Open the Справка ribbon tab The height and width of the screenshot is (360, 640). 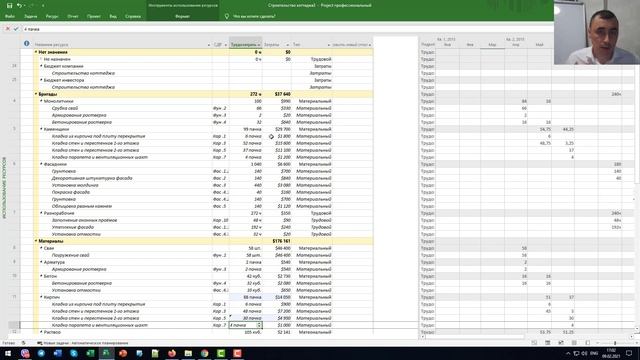133,16
